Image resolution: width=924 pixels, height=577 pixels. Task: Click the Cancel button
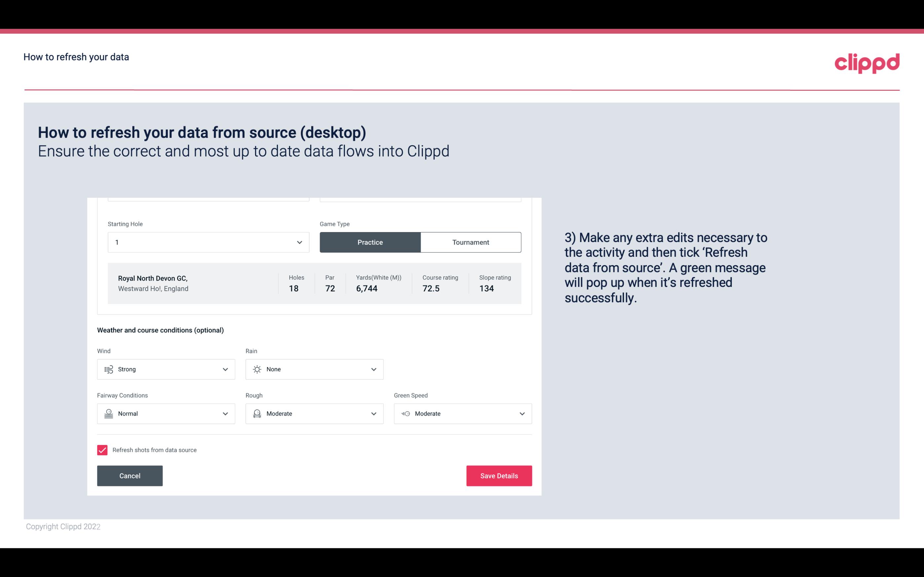[x=130, y=475]
